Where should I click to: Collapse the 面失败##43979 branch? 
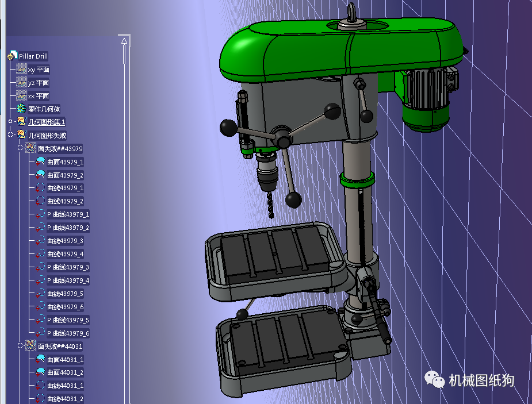20,148
